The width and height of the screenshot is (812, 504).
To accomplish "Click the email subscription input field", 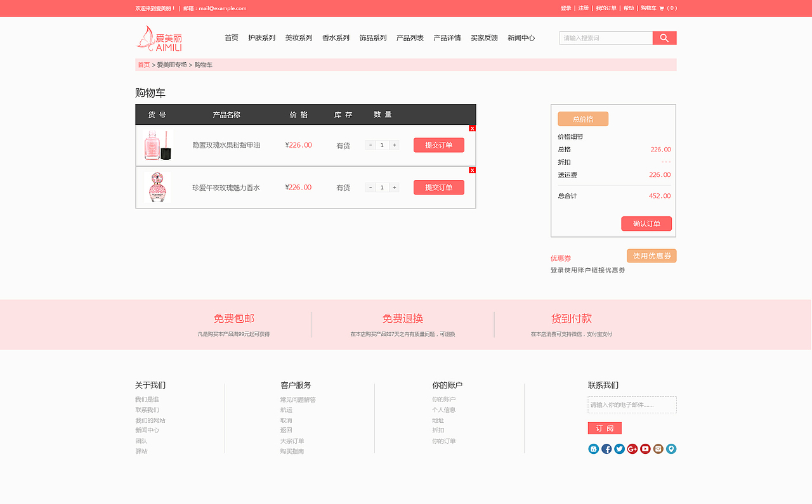I will (632, 404).
